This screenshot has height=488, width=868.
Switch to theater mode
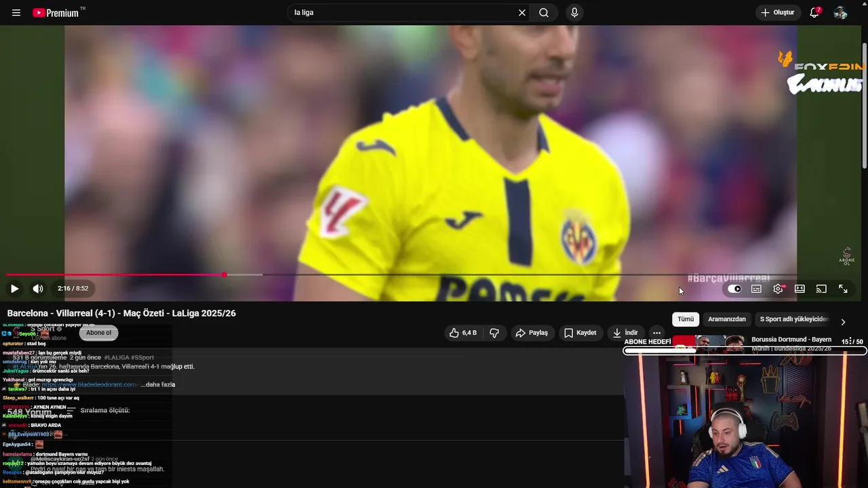point(800,289)
